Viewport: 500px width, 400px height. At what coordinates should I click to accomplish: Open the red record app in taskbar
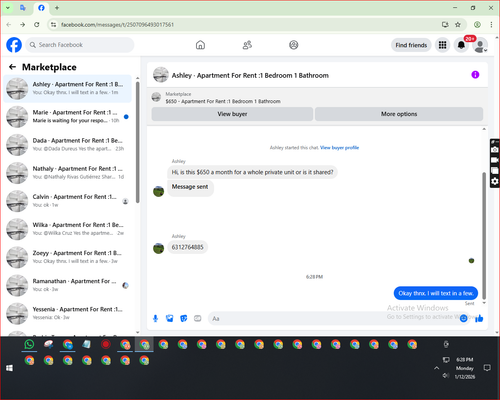(106, 344)
